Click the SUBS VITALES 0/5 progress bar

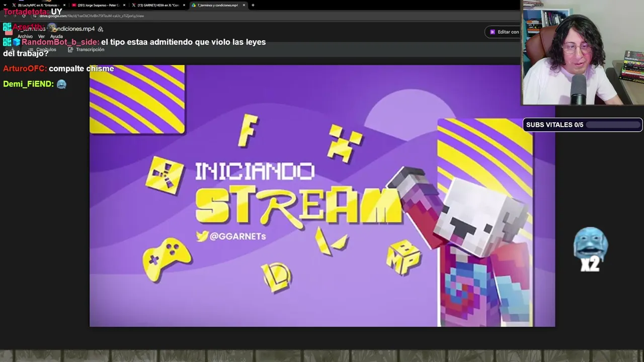coord(583,125)
